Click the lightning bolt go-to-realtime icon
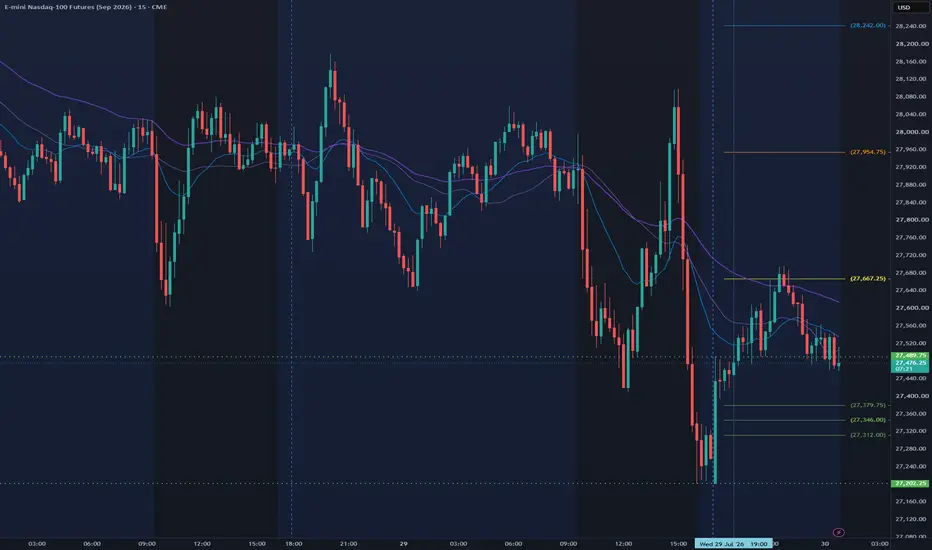Screen dimensions: 932x550 (x=839, y=532)
